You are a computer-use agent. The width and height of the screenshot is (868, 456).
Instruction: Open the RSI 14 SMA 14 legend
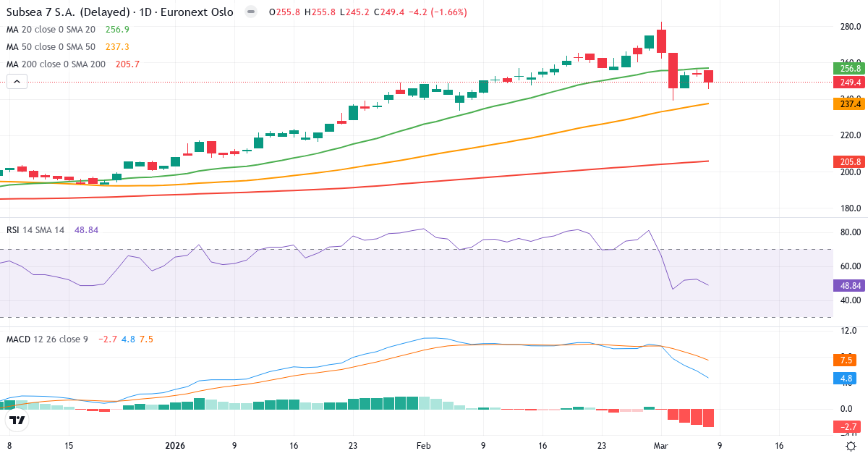tap(35, 230)
